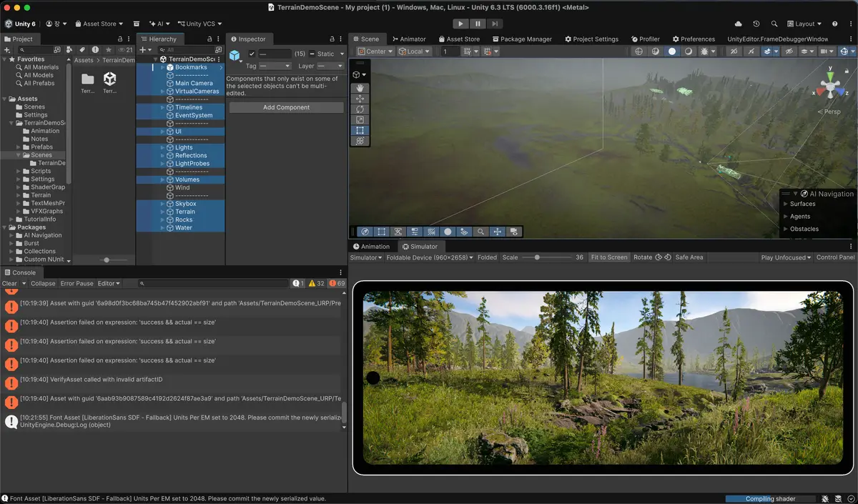Toggle Error Pause in Console
The height and width of the screenshot is (504, 858).
point(77,284)
